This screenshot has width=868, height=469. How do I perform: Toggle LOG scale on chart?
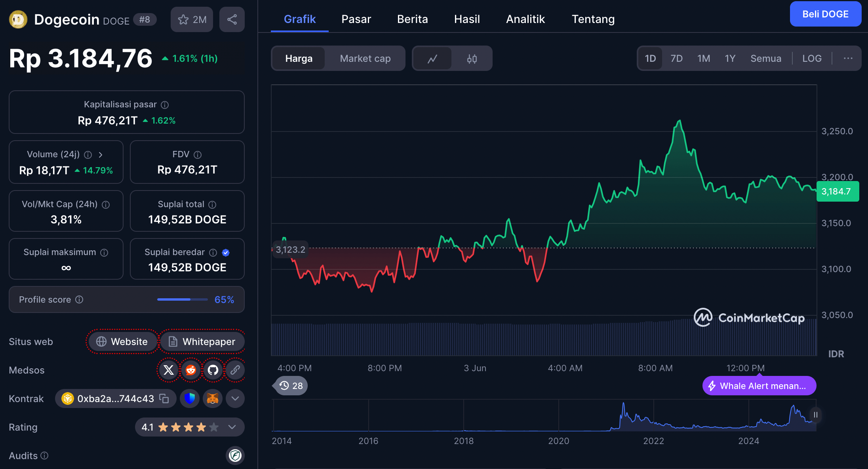pyautogui.click(x=812, y=59)
